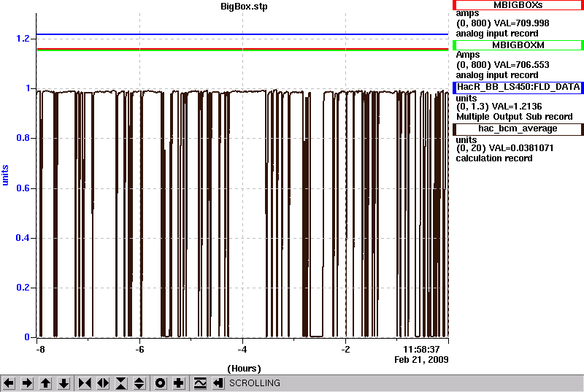584x392 pixels.
Task: Click the 1.2 y-axis tick label
Action: click(23, 39)
